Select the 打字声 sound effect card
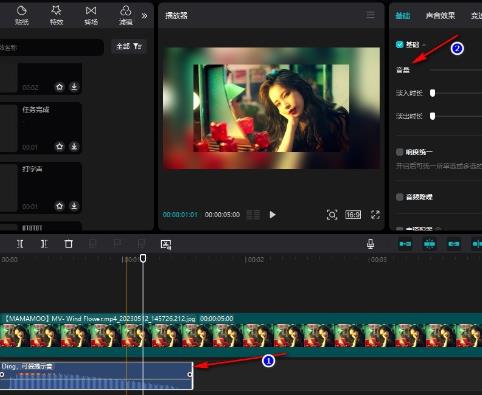Viewport: 482px width, 395px height. tap(41, 187)
